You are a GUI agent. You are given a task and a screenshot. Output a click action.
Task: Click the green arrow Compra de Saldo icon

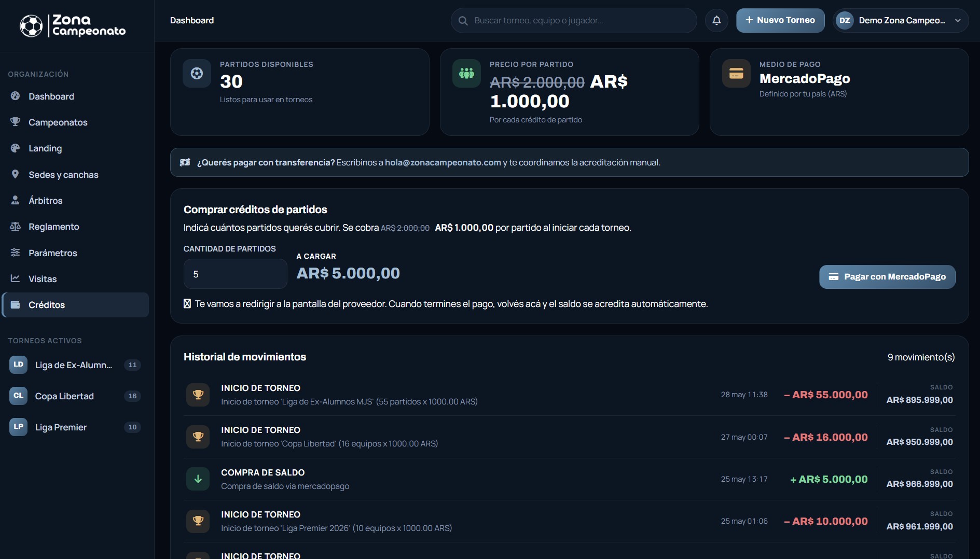coord(198,479)
